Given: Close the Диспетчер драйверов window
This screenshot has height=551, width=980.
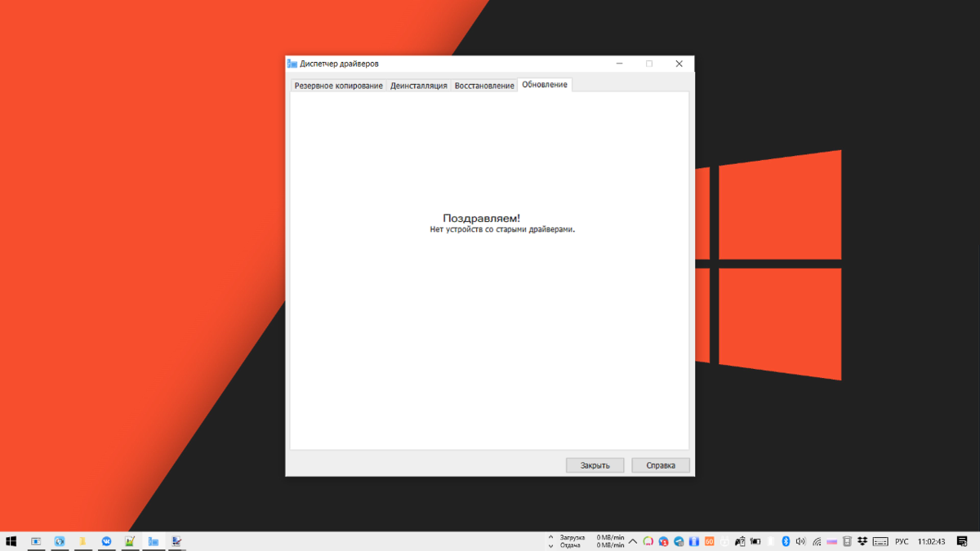Looking at the screenshot, I should tap(679, 64).
